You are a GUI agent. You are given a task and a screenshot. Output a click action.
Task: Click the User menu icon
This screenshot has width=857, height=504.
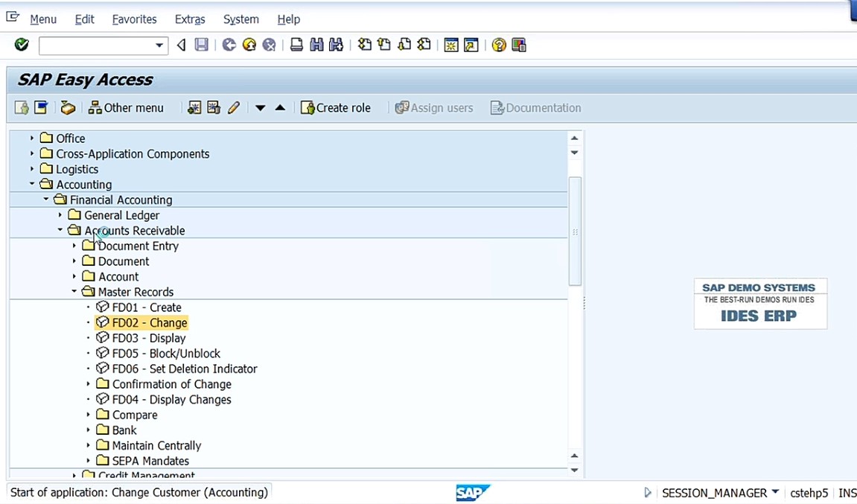[22, 108]
